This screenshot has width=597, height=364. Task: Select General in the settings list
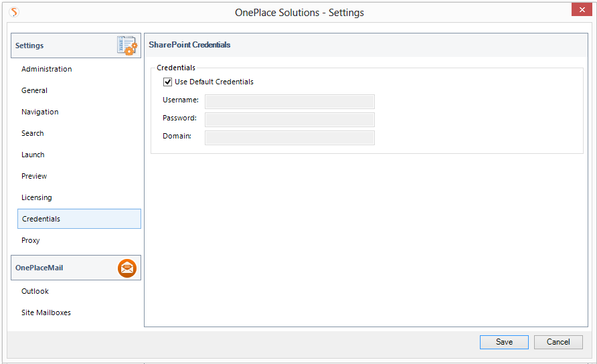34,90
